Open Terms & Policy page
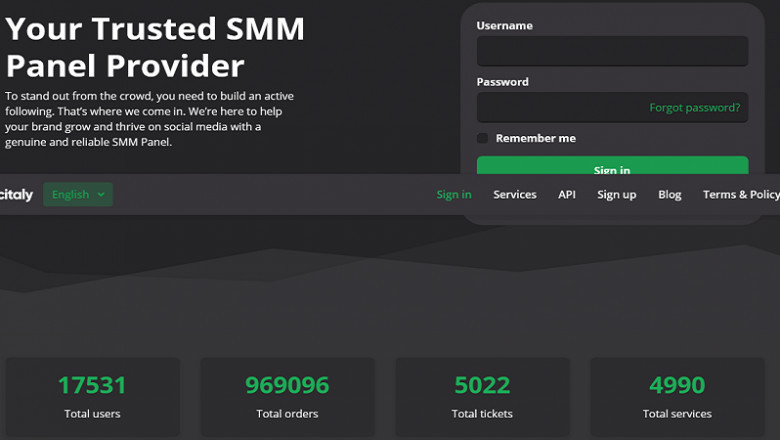Screen dimensions: 780x440 pos(740,195)
